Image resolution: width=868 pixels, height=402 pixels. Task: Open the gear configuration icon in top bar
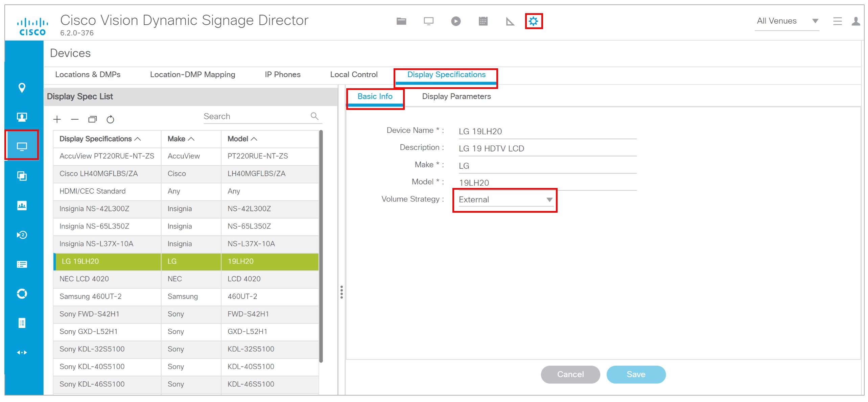(x=533, y=21)
